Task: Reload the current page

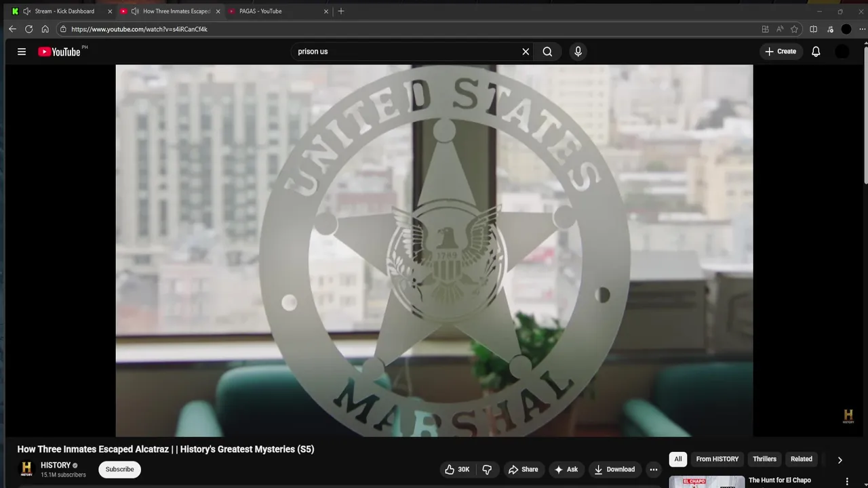Action: click(x=28, y=29)
